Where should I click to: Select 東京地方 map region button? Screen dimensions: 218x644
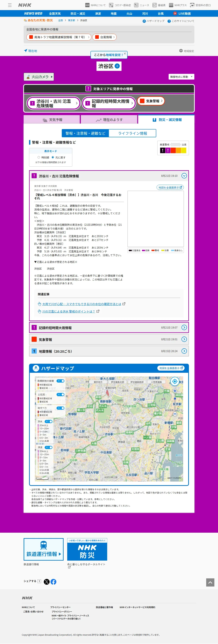coord(98,382)
